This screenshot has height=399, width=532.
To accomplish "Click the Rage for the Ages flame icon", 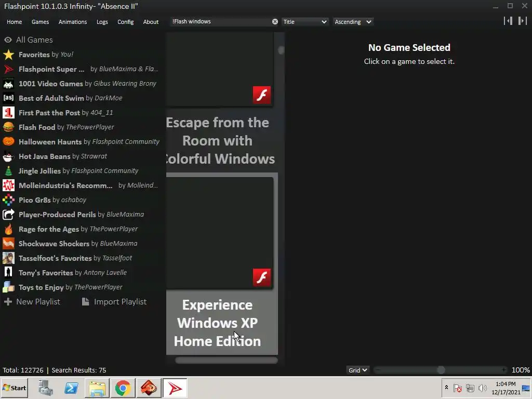I will (8, 229).
